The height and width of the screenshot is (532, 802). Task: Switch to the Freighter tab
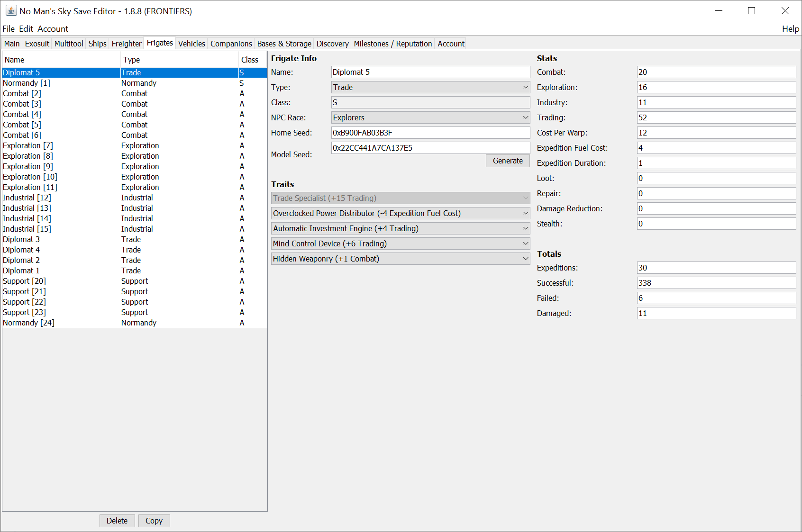click(x=127, y=44)
